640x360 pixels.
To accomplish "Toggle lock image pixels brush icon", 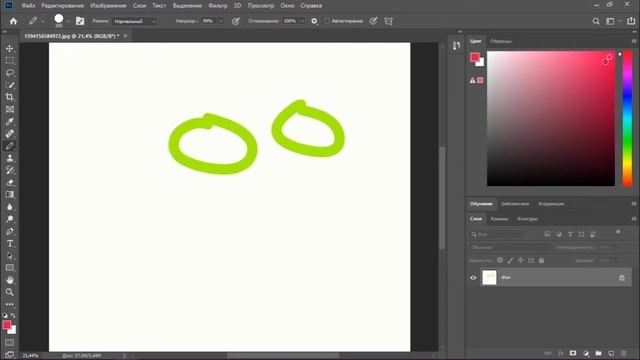I will tap(510, 260).
